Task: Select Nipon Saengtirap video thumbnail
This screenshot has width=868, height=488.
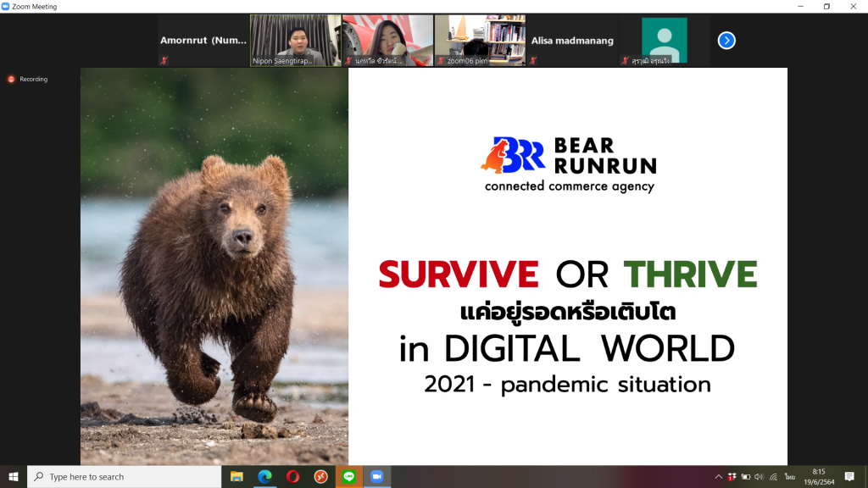Action: [x=295, y=40]
